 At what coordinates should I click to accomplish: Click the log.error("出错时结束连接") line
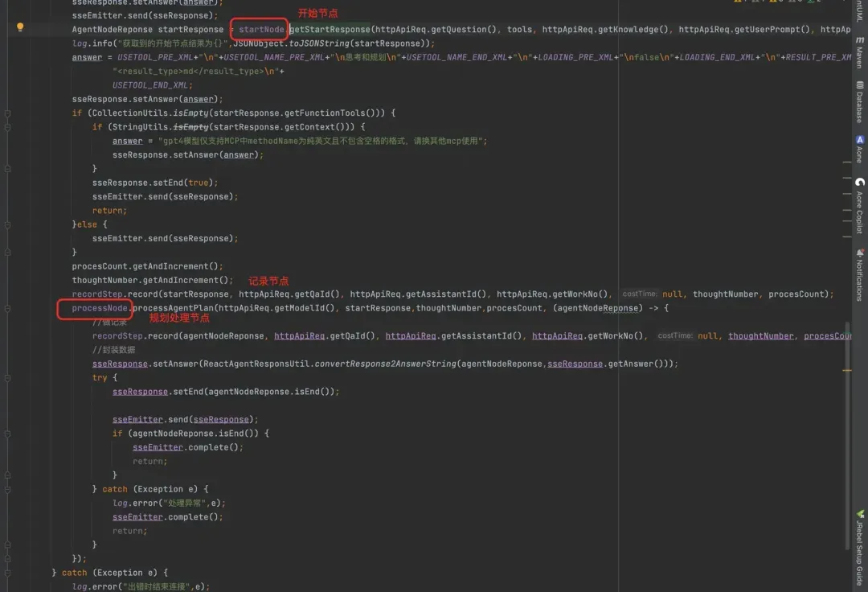[x=141, y=586]
